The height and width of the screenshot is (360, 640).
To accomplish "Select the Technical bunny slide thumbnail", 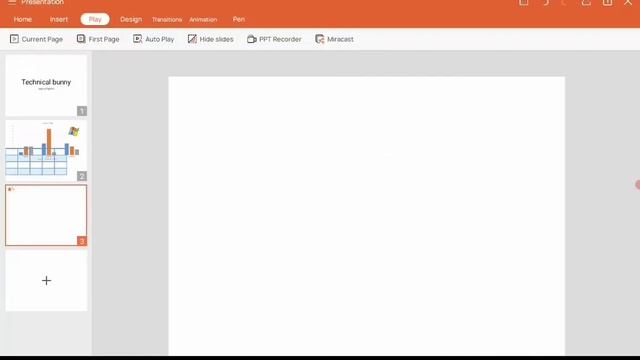I will [x=46, y=86].
